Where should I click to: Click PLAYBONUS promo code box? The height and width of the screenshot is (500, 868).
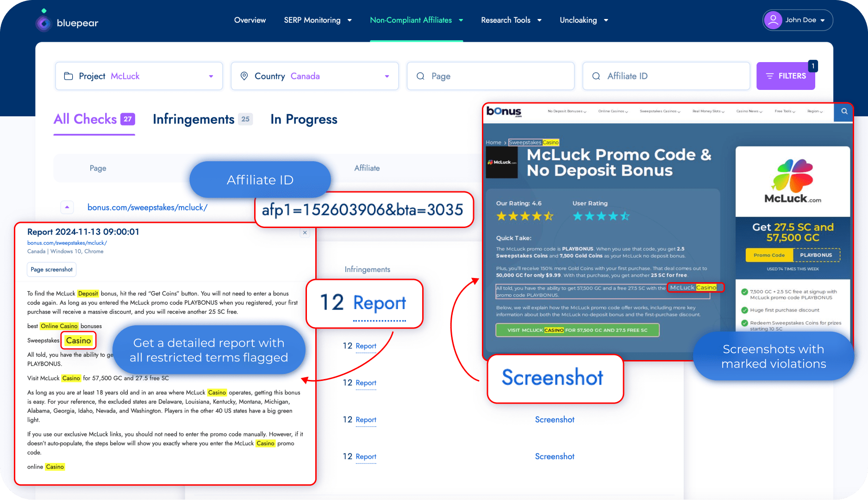point(816,255)
